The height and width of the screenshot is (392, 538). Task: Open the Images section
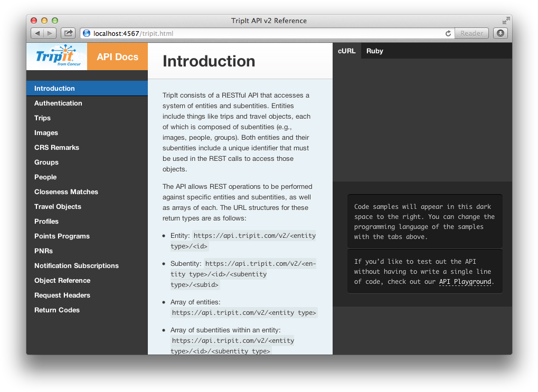coord(87,132)
